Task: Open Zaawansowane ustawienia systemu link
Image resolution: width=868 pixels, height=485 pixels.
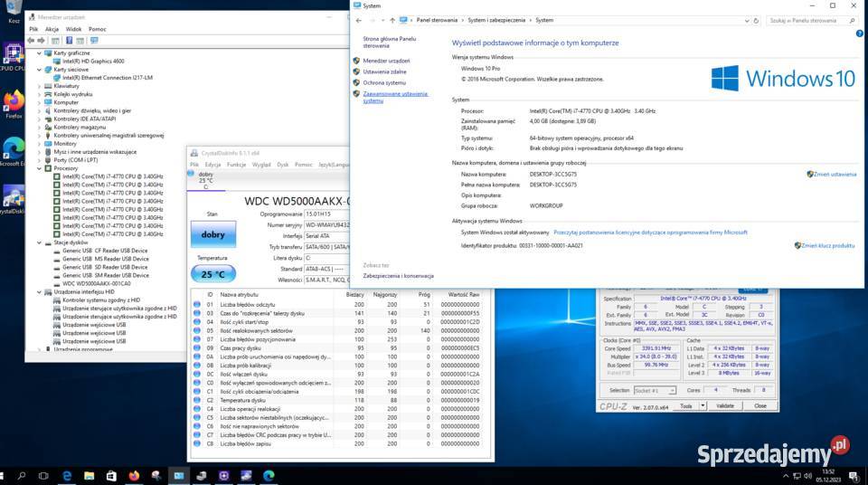Action: (395, 98)
